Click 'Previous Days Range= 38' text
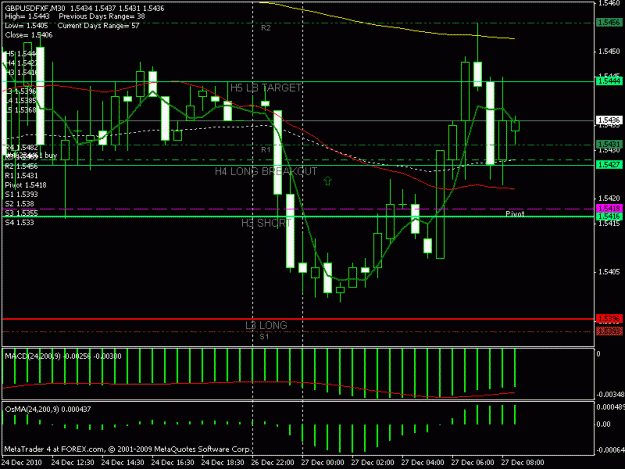625x469 pixels. point(102,17)
